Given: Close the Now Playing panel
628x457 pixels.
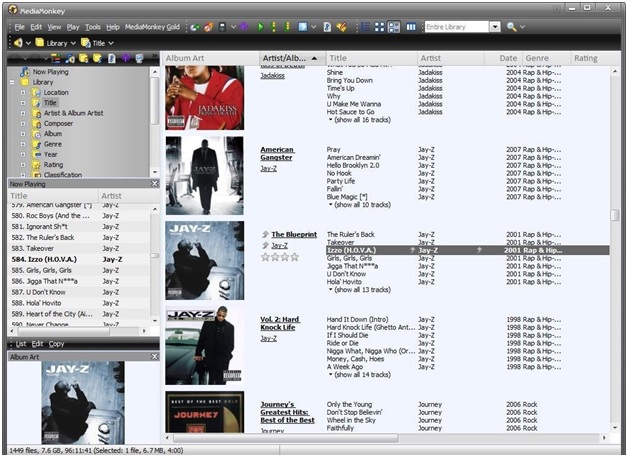Looking at the screenshot, I should [154, 184].
